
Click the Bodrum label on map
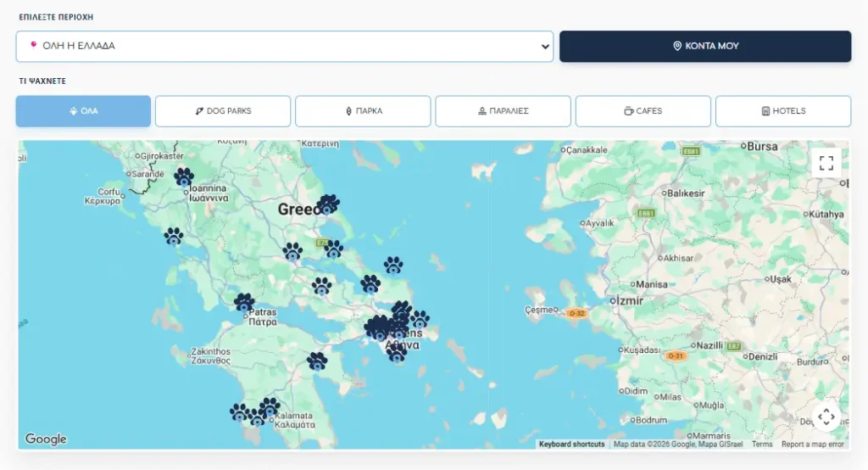click(652, 420)
